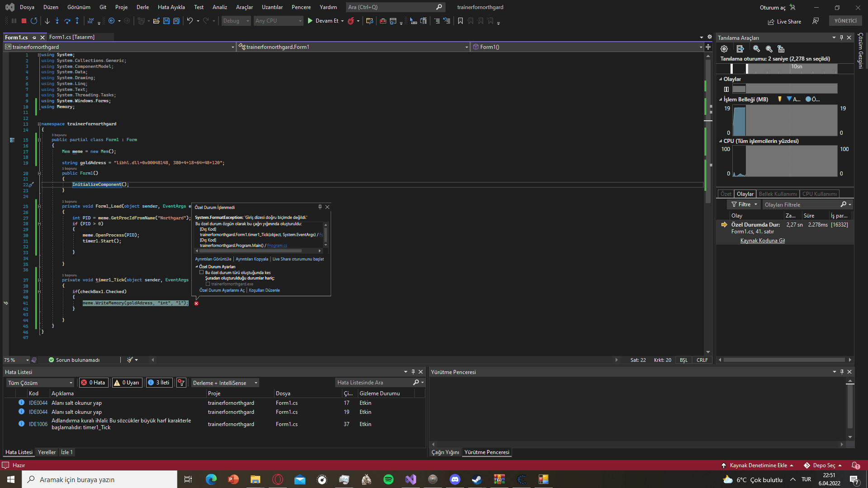
Task: Click the Save All toolbar icon
Action: coord(176,21)
